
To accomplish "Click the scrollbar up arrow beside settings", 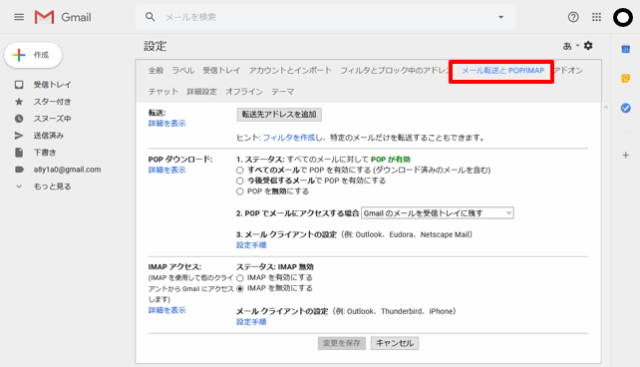I will (606, 107).
